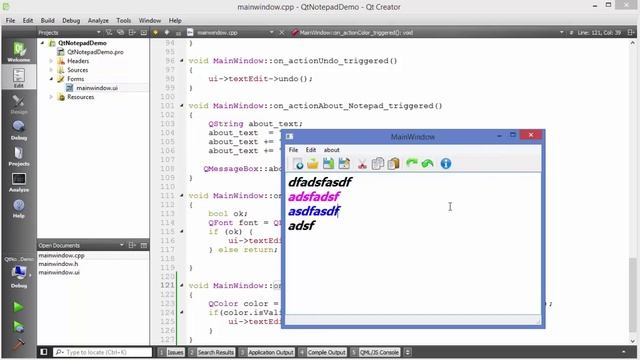
Task: Click New file icon in MainWindow toolbar
Action: (298, 164)
